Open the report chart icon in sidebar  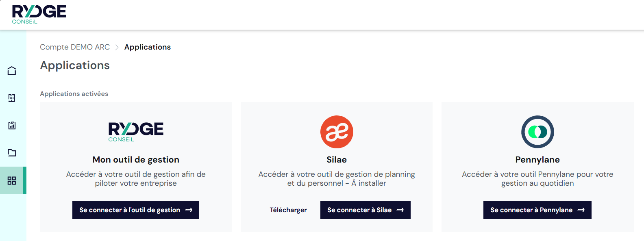click(12, 125)
